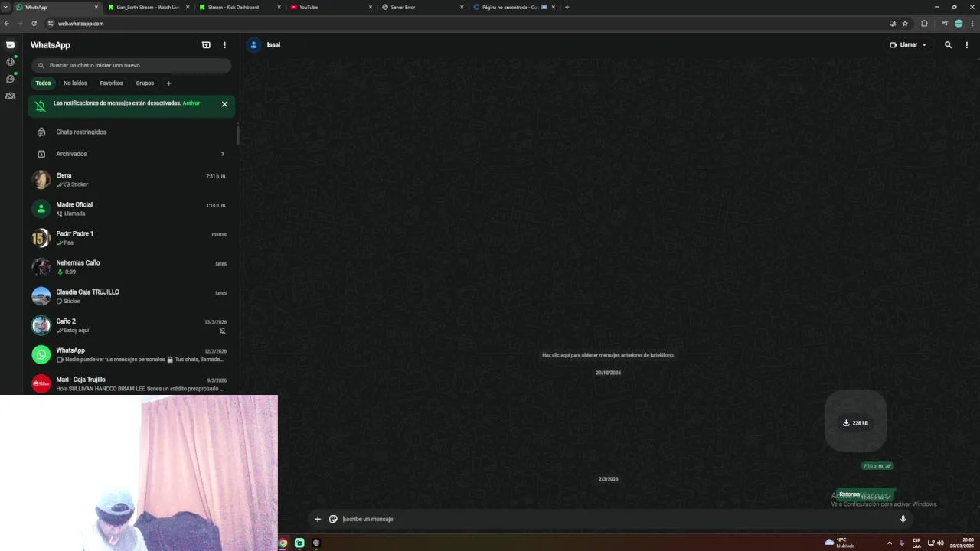Viewport: 980px width, 551px height.
Task: Open the Issai contact profile picture
Action: [x=254, y=45]
